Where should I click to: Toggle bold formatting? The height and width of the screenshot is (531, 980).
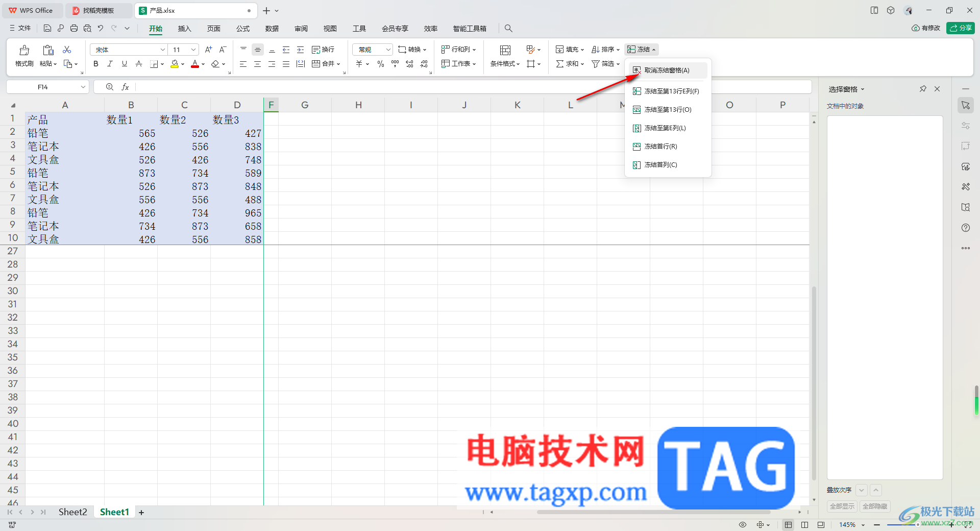96,64
